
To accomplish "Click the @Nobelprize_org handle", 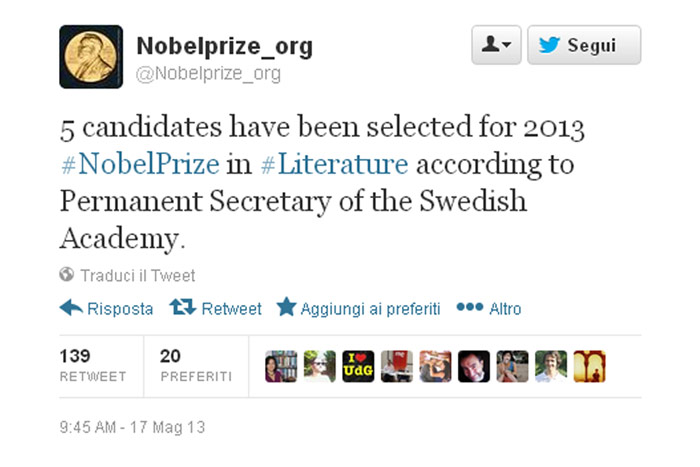I will 207,73.
